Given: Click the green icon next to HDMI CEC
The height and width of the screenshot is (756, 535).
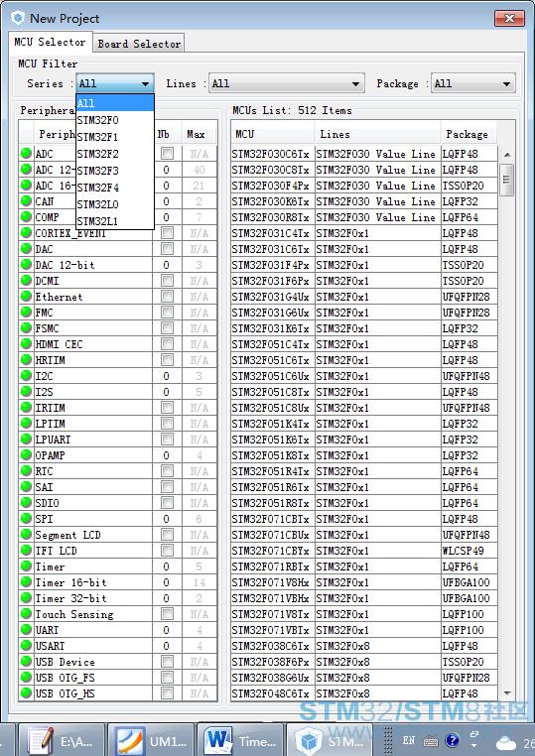Looking at the screenshot, I should coord(26,344).
